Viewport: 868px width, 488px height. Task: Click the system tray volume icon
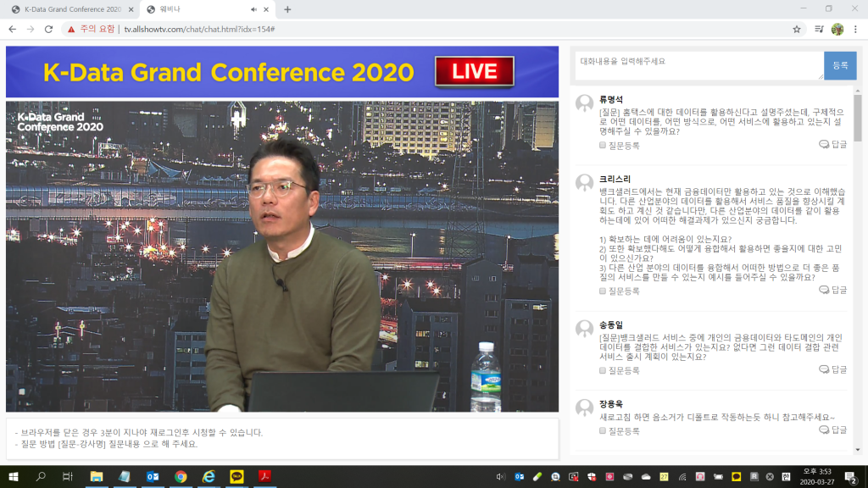500,476
